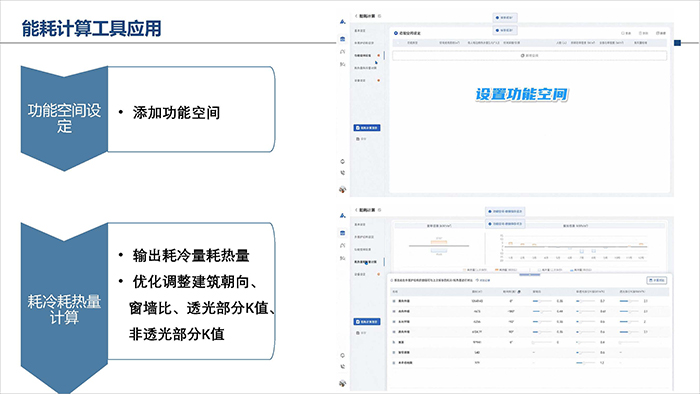Click the save icon under the blue button, bottom screenshot
The image size is (700, 394).
click(357, 333)
